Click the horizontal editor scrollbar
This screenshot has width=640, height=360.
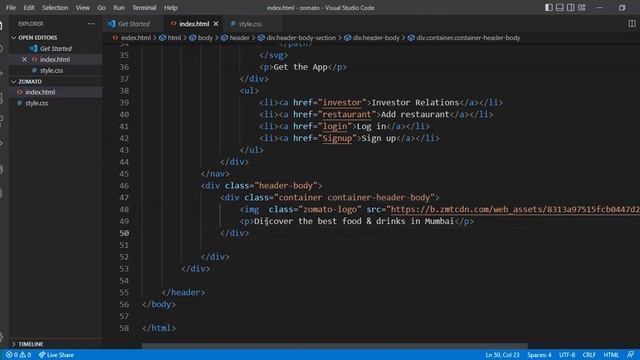[x=335, y=346]
